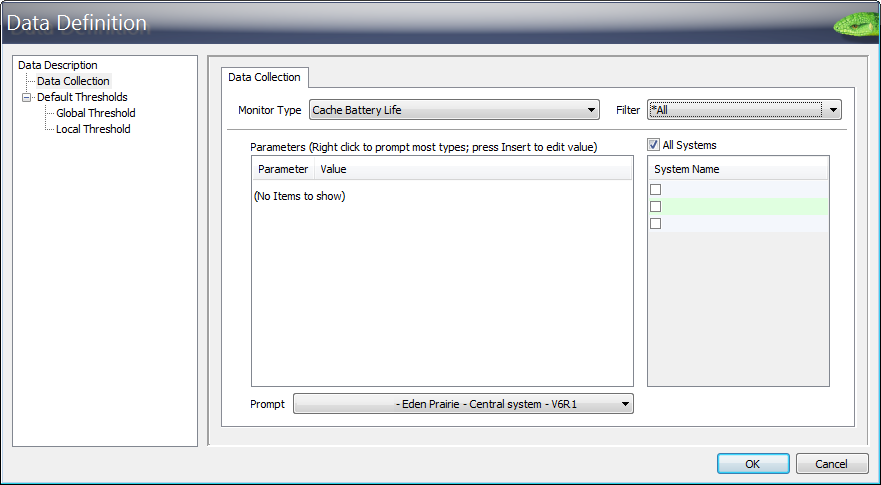Click the Parameter column header
The width and height of the screenshot is (881, 485).
click(283, 170)
